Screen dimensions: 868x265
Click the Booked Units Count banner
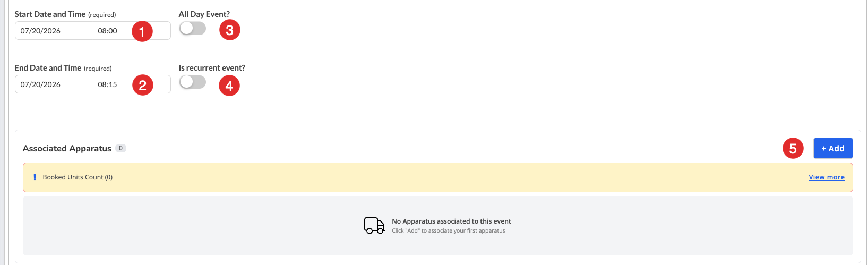pyautogui.click(x=438, y=177)
